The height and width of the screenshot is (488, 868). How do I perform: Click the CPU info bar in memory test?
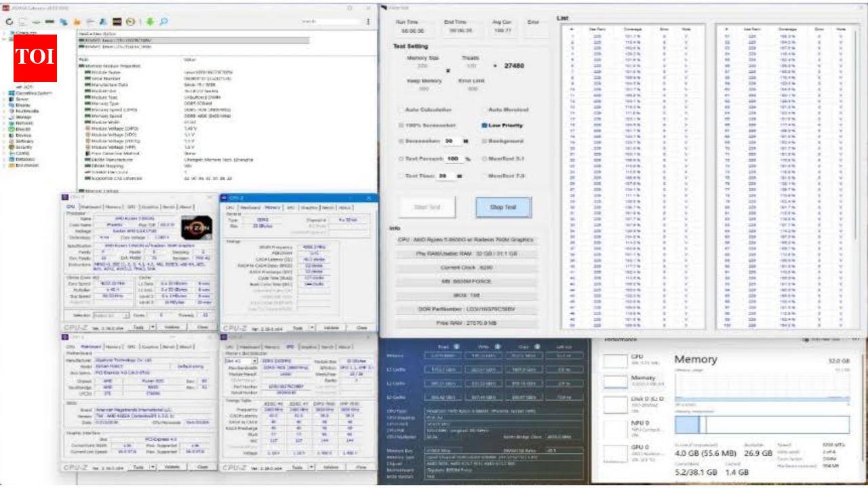click(x=465, y=240)
